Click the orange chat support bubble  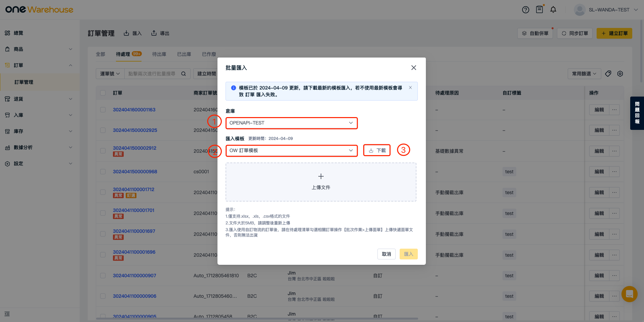(x=629, y=294)
